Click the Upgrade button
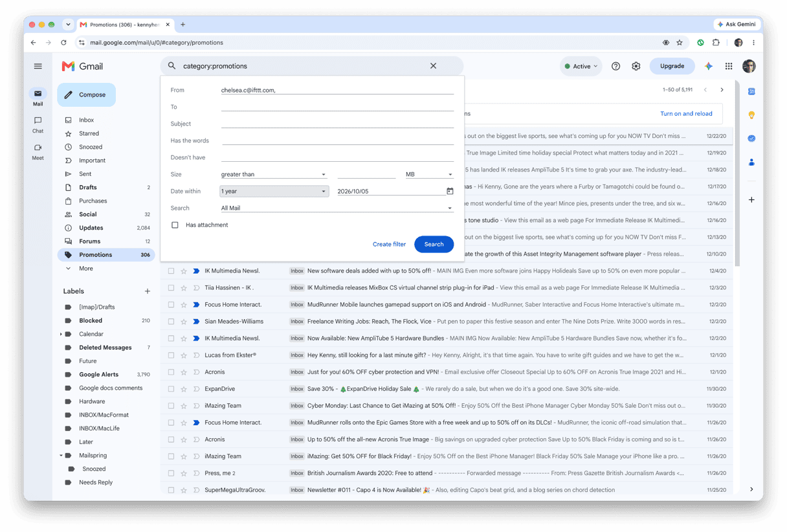The image size is (787, 532). pos(672,66)
